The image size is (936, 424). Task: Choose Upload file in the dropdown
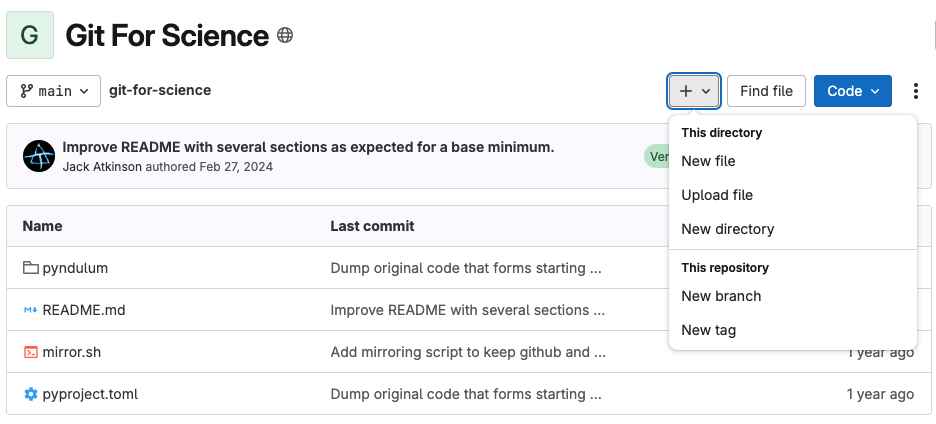click(x=717, y=195)
